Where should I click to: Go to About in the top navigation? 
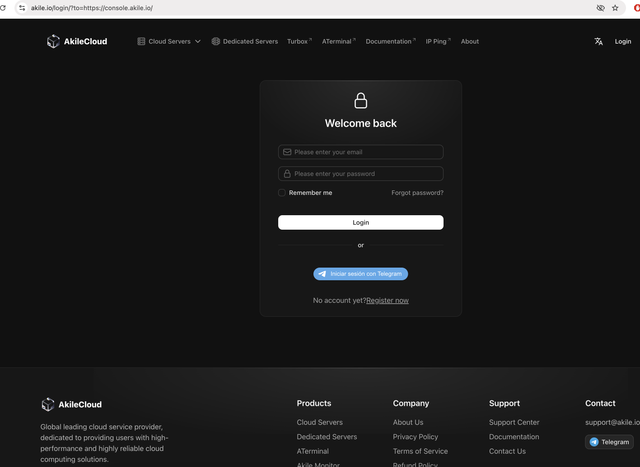click(470, 41)
